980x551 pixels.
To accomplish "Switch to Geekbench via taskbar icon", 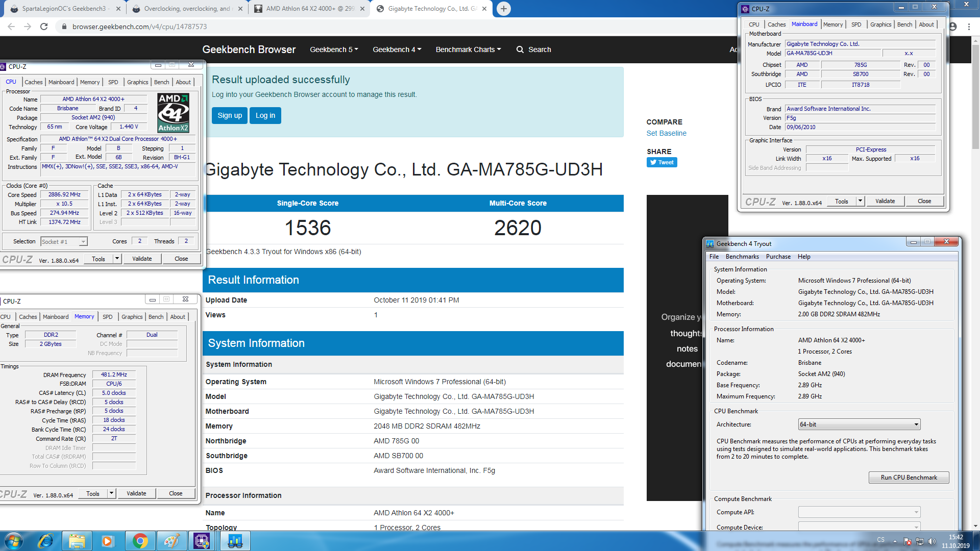I will pyautogui.click(x=235, y=541).
